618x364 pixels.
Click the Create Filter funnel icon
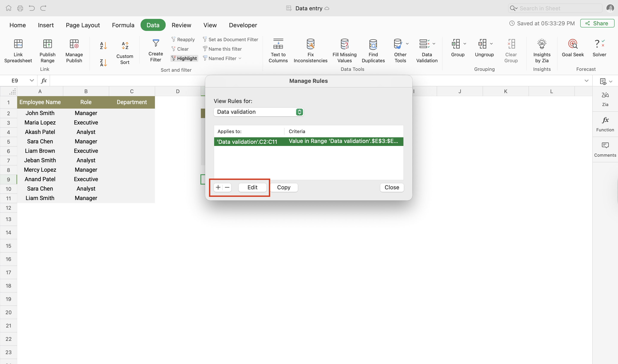(x=156, y=44)
